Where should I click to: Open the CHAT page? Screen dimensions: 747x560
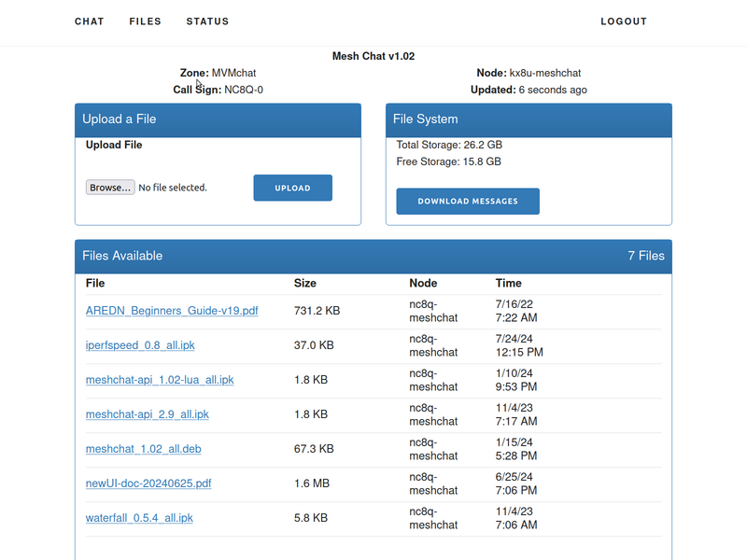point(89,21)
